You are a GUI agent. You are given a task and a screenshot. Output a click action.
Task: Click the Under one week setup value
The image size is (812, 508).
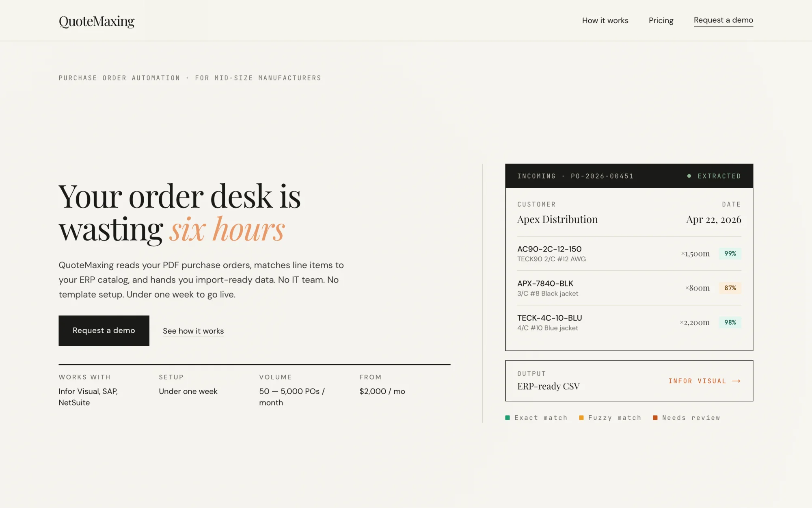pyautogui.click(x=188, y=391)
